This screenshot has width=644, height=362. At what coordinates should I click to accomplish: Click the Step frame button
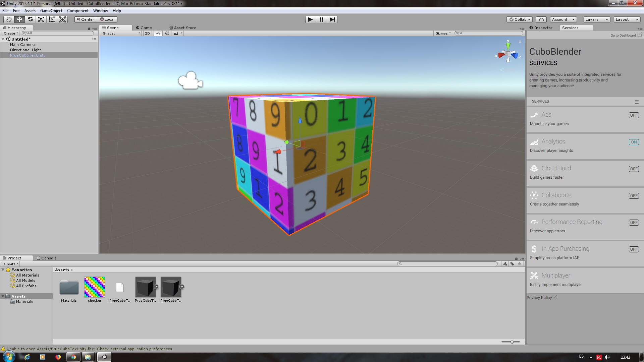[x=332, y=19]
